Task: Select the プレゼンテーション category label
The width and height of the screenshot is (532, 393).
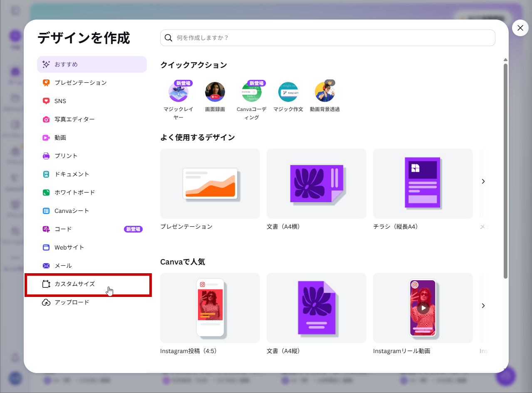Action: point(81,83)
